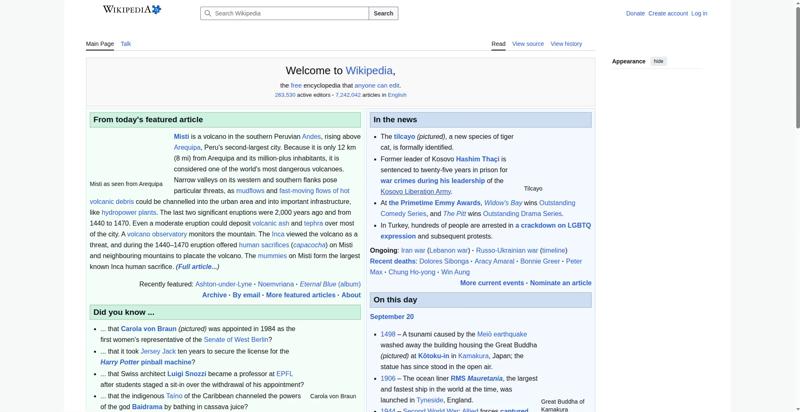Screen dimensions: 800x412
Task: Open the Hashim Thaçi link
Action: click(x=478, y=159)
